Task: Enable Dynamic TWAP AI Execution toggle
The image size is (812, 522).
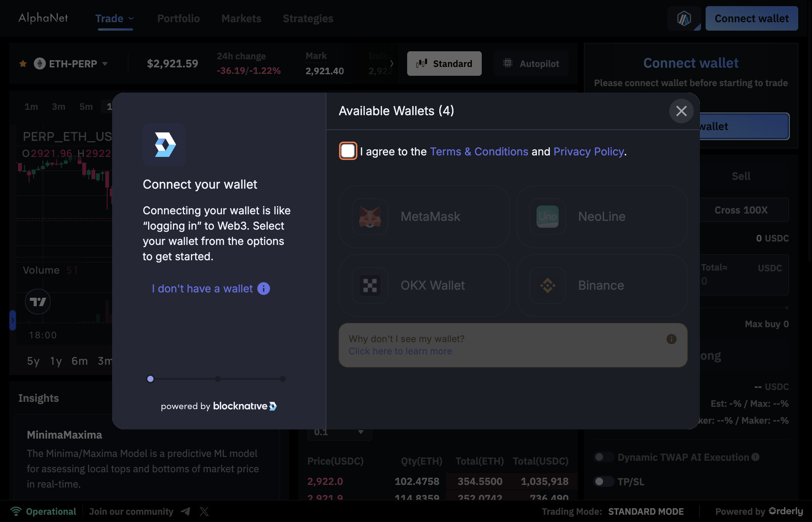Action: click(603, 457)
